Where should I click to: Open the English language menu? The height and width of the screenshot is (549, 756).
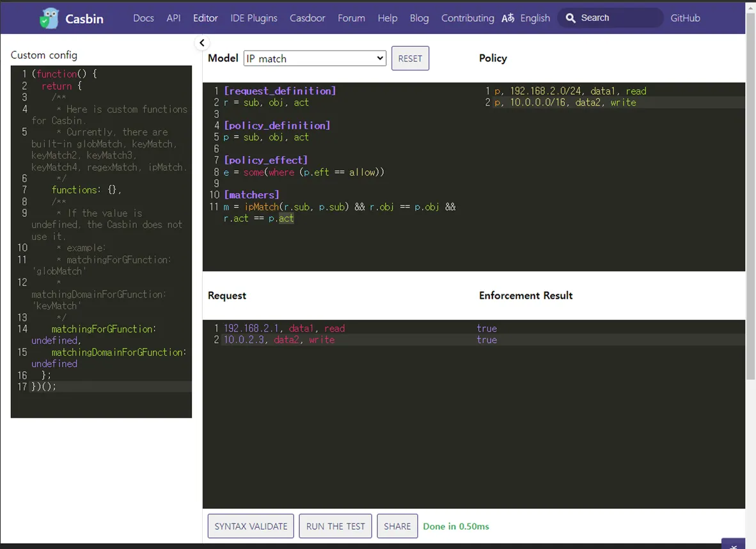point(535,18)
